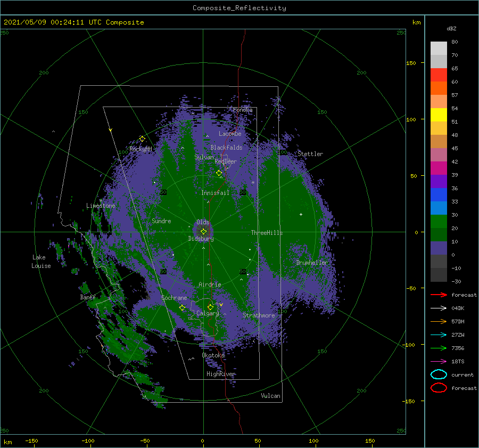
Task: Click the Lacombe city label
Action: click(230, 134)
